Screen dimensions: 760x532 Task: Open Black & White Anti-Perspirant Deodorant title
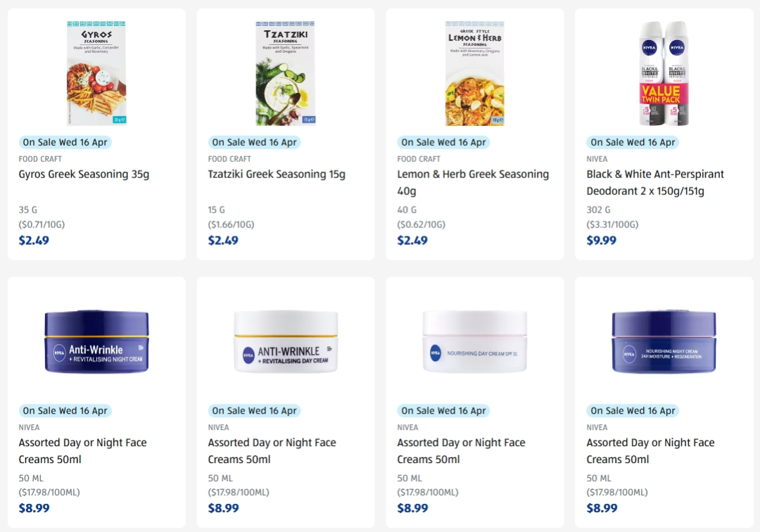(655, 182)
